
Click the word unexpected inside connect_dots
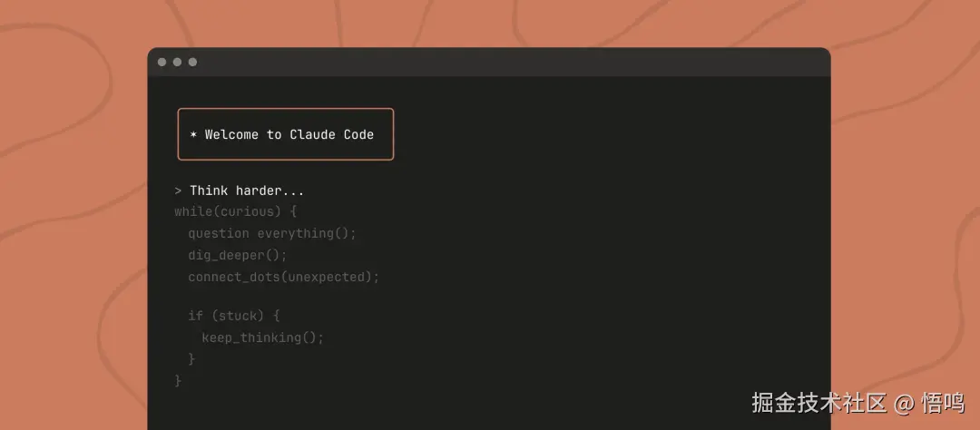pos(328,277)
